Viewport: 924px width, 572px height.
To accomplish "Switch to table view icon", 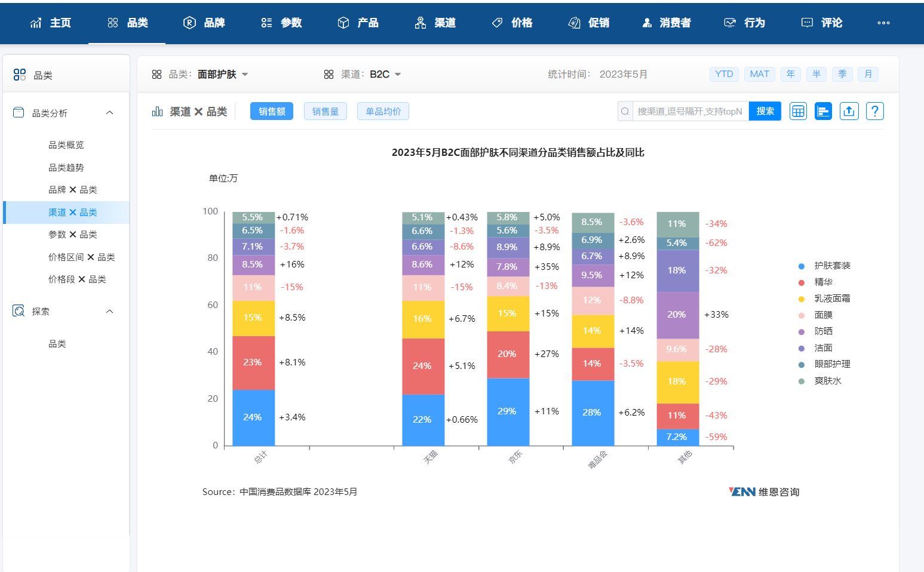I will point(798,111).
